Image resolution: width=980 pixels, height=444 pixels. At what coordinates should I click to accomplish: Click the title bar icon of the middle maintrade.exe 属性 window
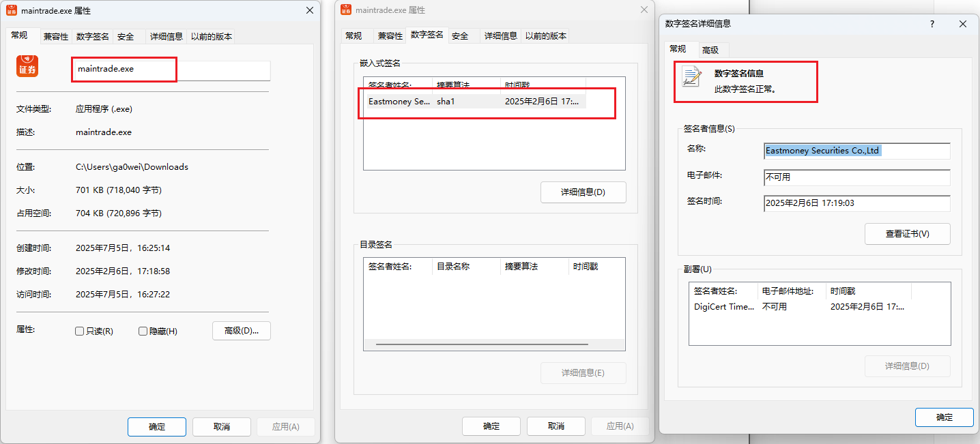(x=346, y=10)
